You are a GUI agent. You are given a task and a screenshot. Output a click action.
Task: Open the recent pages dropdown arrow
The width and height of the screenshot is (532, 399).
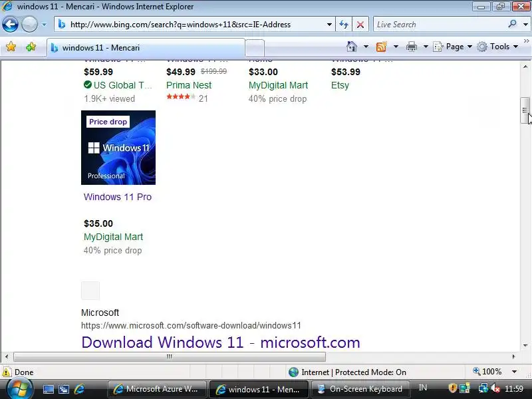click(44, 25)
